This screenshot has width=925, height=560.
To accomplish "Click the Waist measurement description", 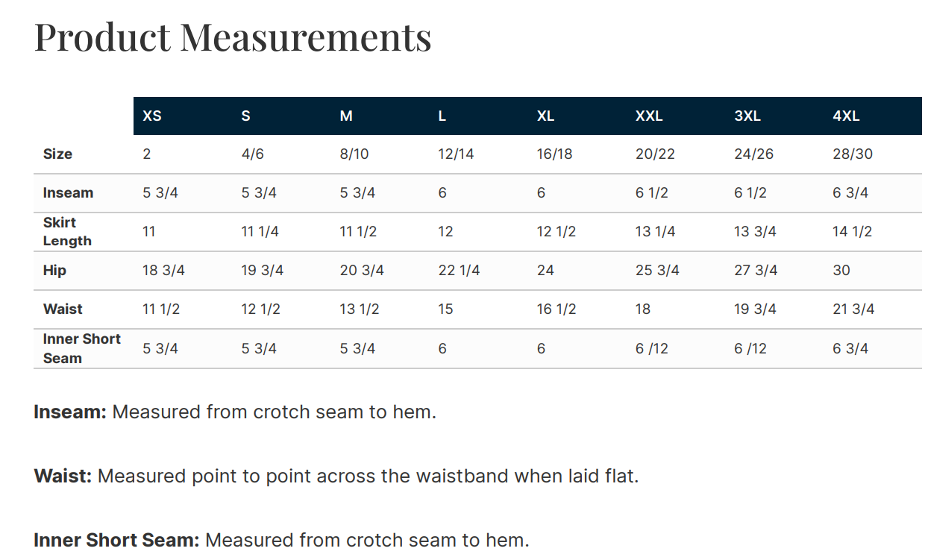I will pos(336,476).
